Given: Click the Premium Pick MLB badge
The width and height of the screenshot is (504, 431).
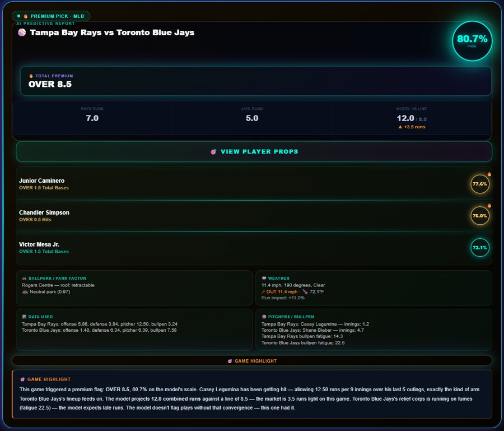Looking at the screenshot, I should click(51, 16).
